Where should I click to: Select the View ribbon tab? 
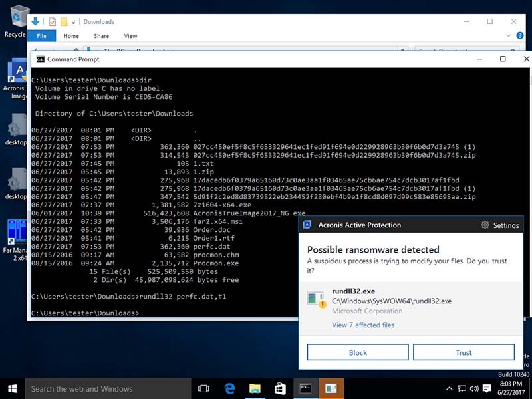[130, 36]
